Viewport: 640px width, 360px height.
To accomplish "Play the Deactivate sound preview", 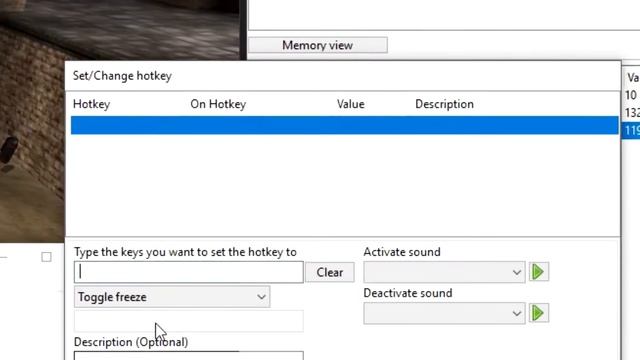I will (539, 313).
